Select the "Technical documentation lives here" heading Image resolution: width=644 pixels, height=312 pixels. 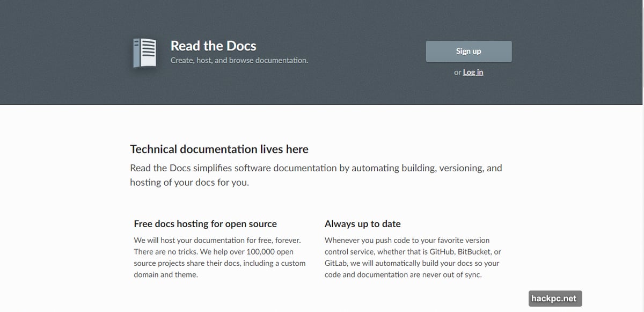click(219, 149)
